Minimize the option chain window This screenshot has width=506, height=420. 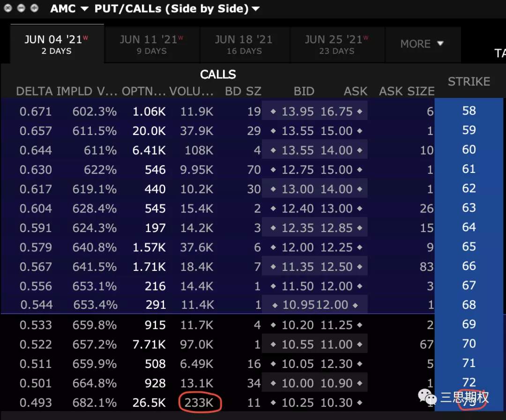click(21, 8)
